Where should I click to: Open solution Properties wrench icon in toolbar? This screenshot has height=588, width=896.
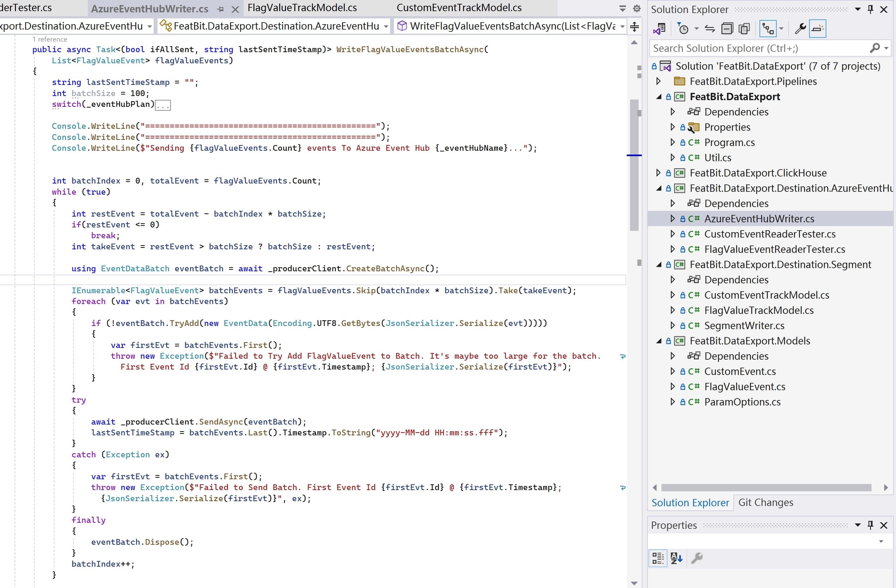pos(800,29)
